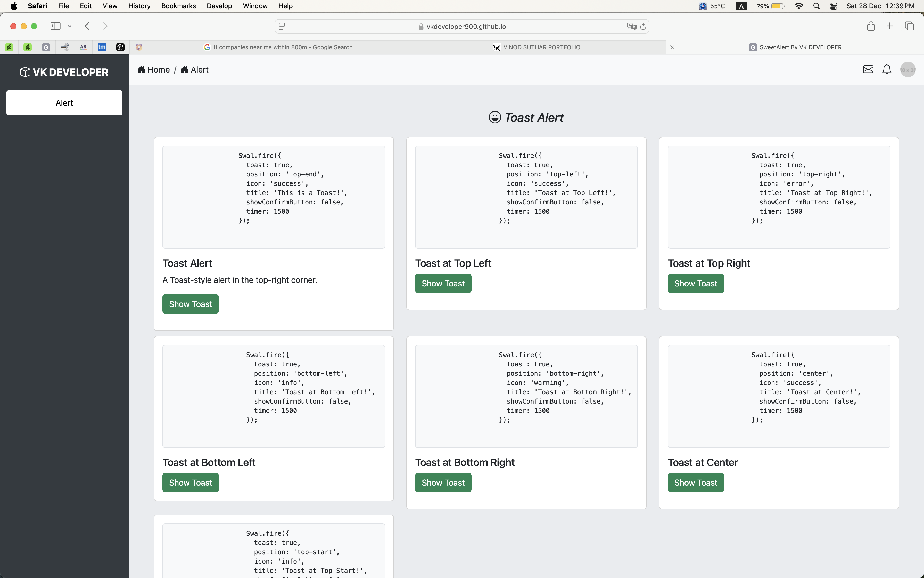
Task: Select the SweetAlert By VK DEVELOPER tab
Action: click(x=795, y=47)
